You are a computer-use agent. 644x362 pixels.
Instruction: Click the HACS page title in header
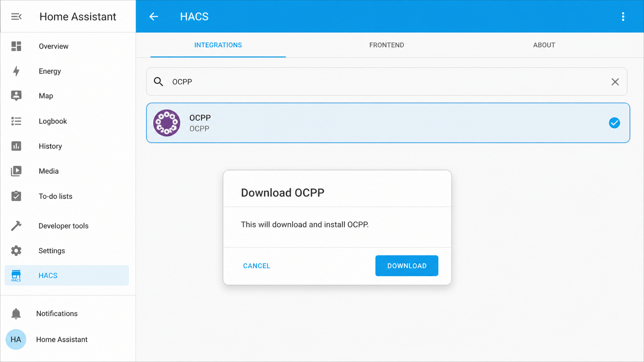click(x=194, y=17)
